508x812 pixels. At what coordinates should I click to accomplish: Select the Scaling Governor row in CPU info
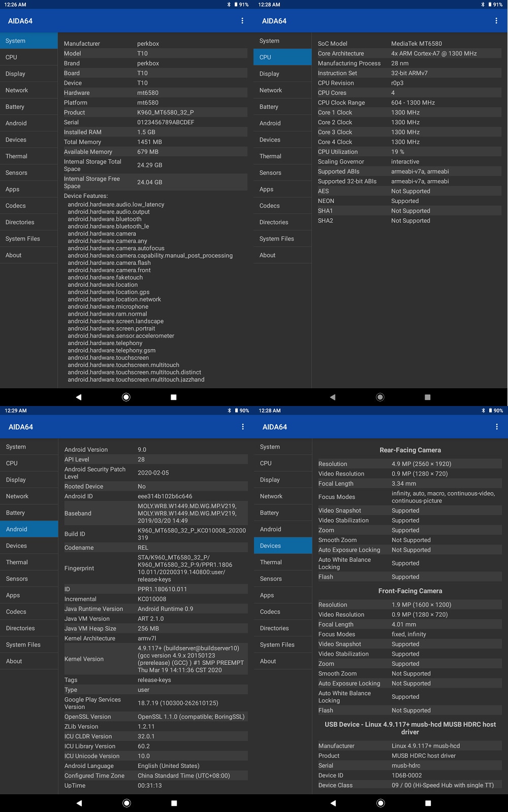point(409,161)
